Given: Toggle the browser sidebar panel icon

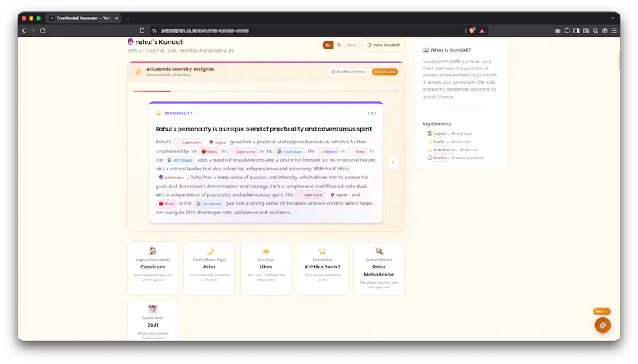Looking at the screenshot, I should click(576, 30).
